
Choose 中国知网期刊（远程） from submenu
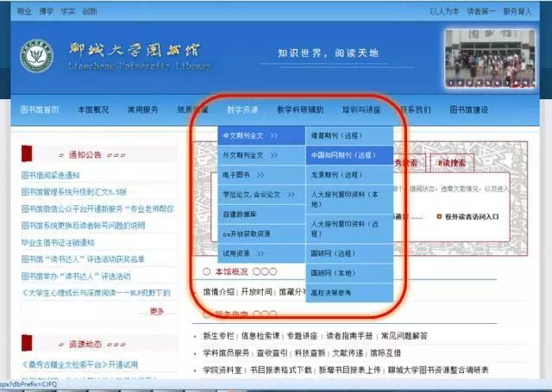349,155
